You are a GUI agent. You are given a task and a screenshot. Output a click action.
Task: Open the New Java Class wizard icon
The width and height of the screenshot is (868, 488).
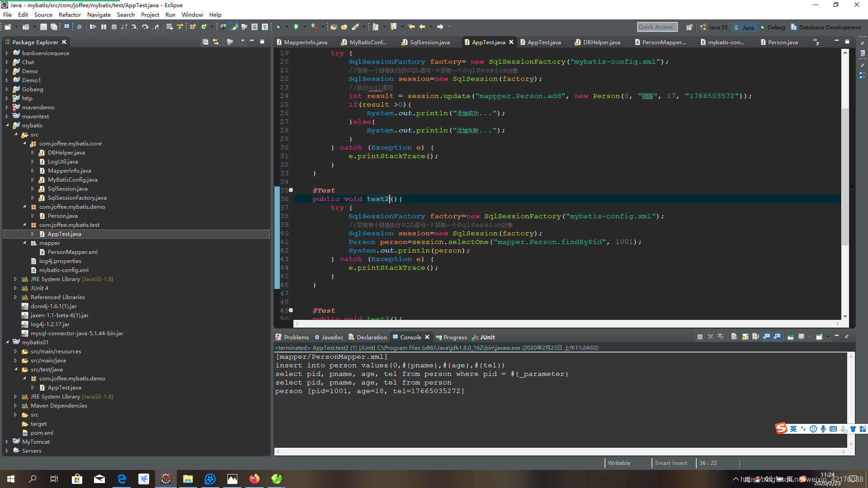[x=203, y=27]
